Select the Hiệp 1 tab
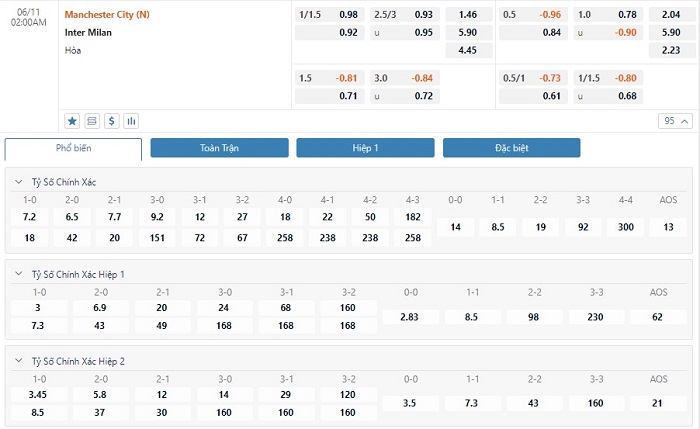Image resolution: width=700 pixels, height=429 pixels. coord(365,148)
